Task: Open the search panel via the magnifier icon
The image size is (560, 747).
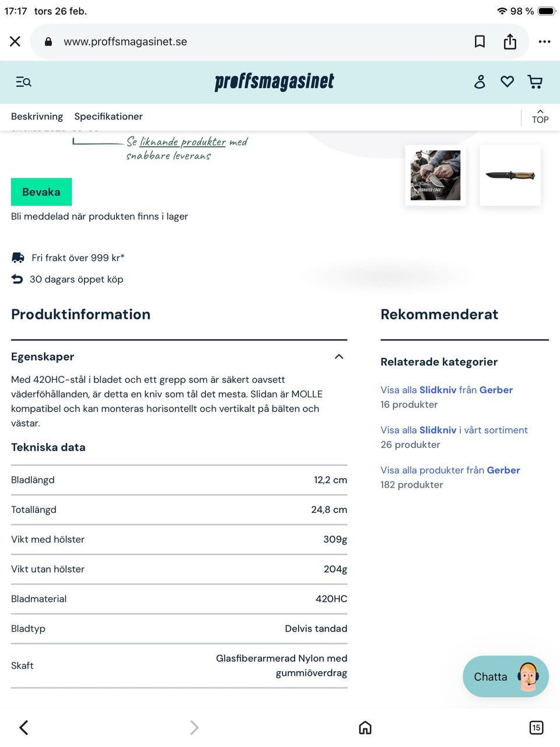Action: click(x=23, y=82)
